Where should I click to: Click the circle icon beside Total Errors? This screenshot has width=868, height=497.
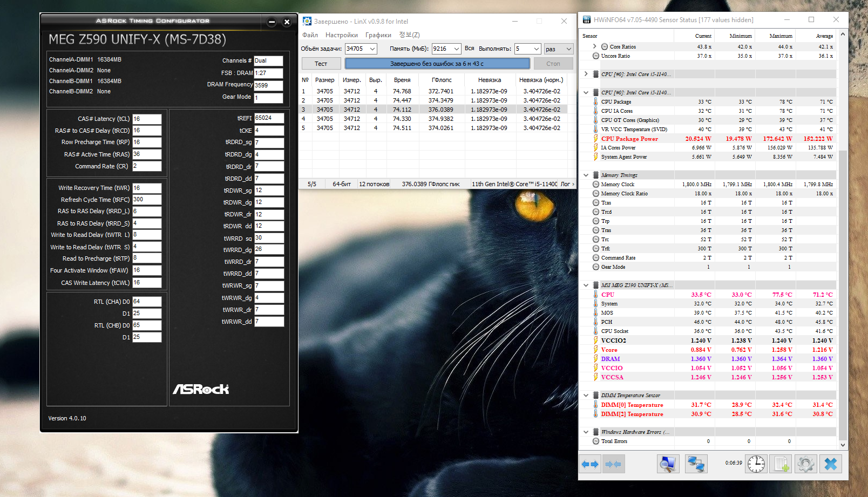596,441
